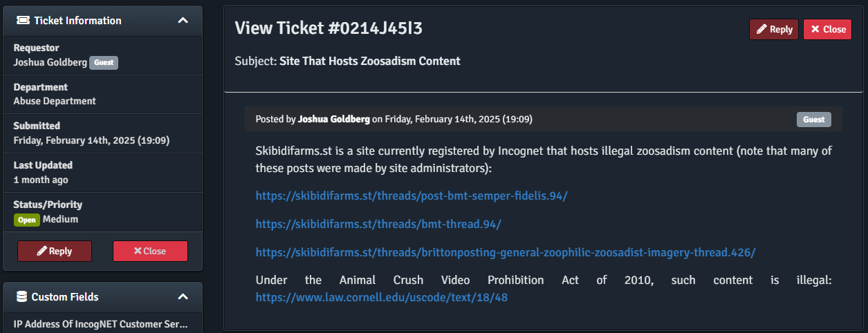Viewport: 868px width, 333px height.
Task: Collapse the Ticket Information panel chevron
Action: click(x=183, y=21)
